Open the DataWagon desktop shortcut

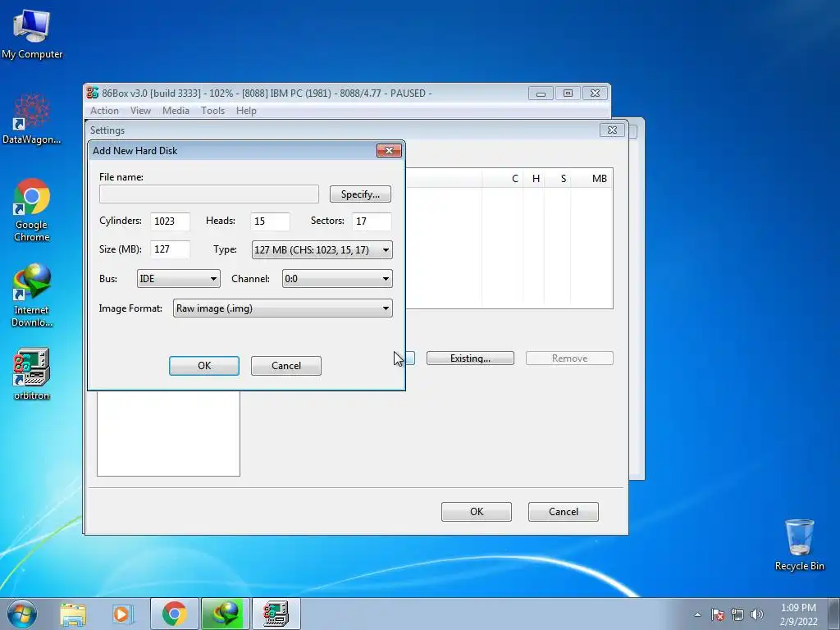[x=32, y=119]
